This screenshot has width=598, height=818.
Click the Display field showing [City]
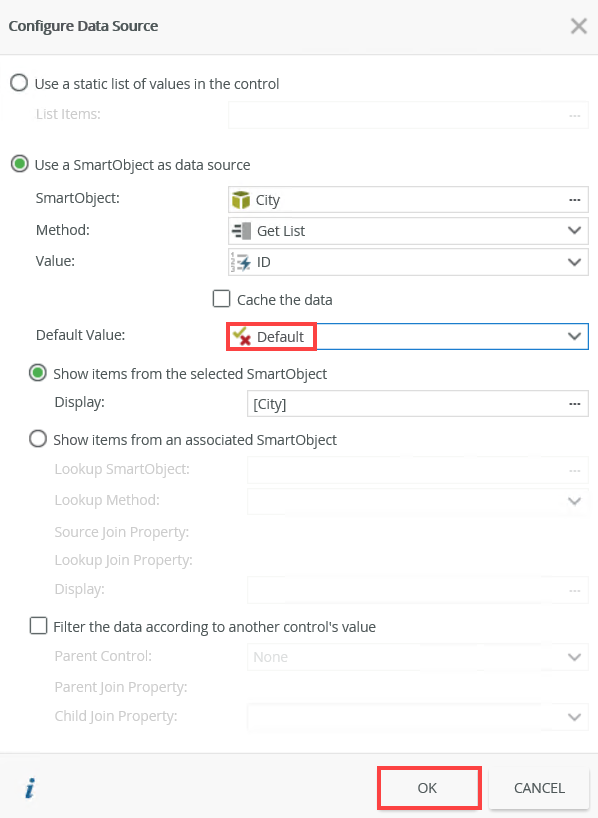(417, 404)
